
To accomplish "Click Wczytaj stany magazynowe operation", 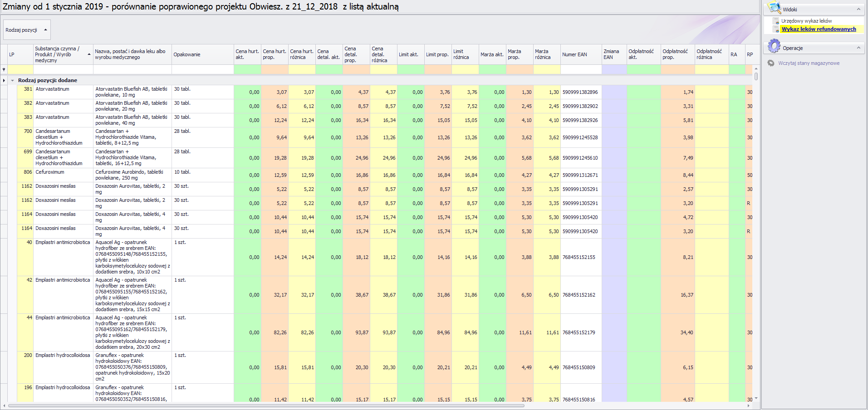I will click(809, 63).
